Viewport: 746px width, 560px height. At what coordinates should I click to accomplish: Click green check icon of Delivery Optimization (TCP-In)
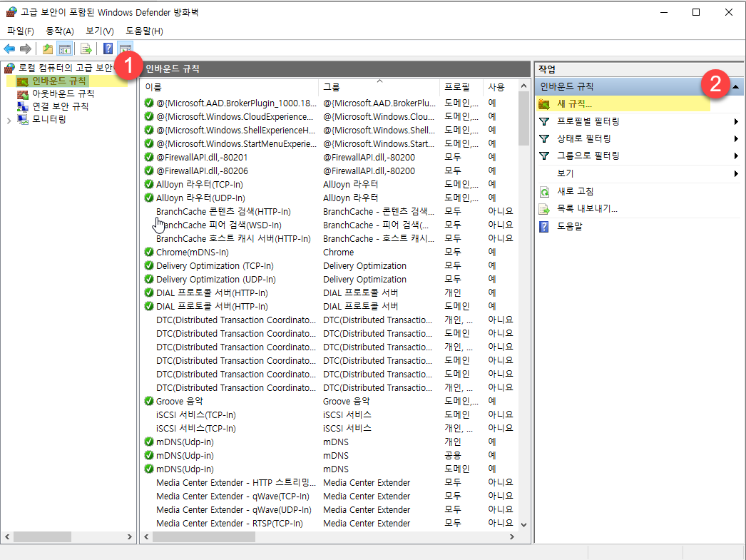149,265
